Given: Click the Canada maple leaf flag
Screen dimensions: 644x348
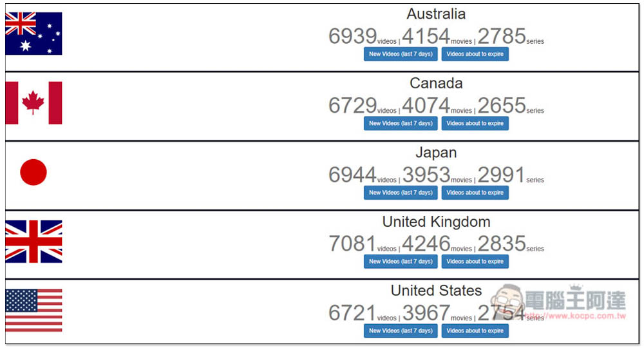Looking at the screenshot, I should pos(33,102).
